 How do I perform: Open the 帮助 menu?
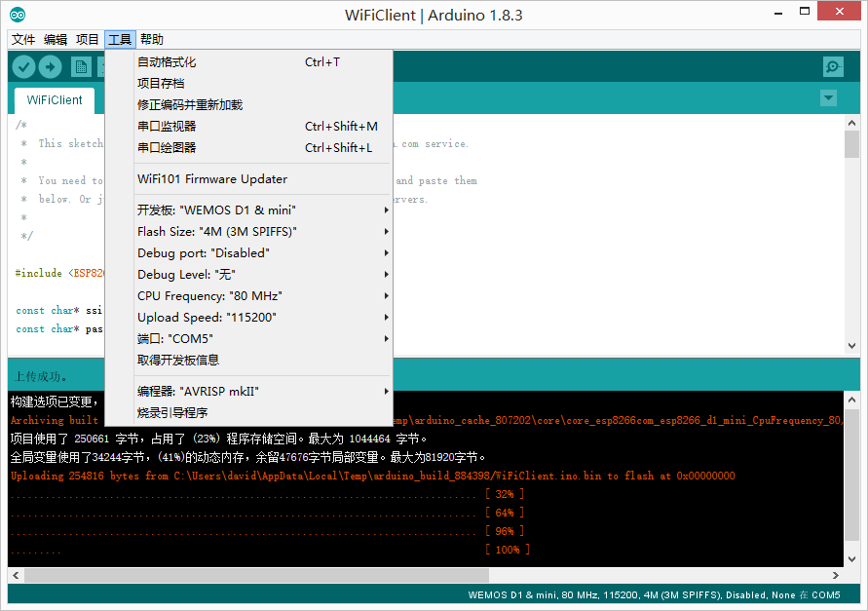(x=152, y=39)
